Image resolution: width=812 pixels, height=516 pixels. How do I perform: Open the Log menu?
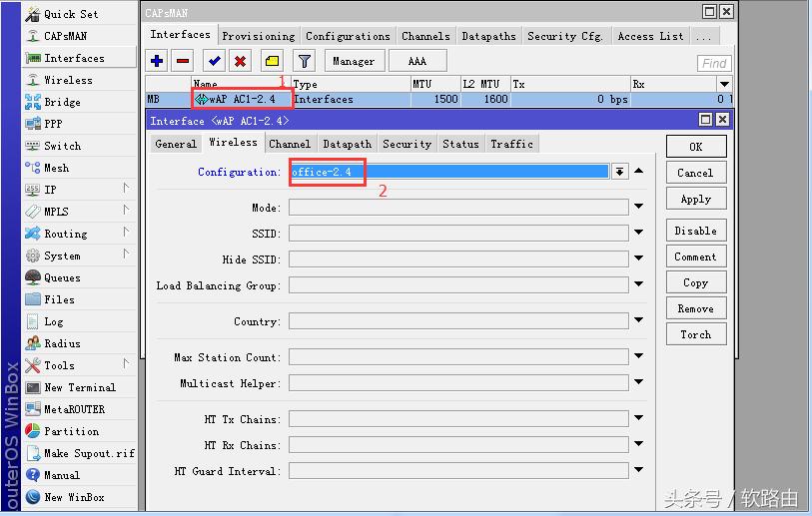click(79, 321)
